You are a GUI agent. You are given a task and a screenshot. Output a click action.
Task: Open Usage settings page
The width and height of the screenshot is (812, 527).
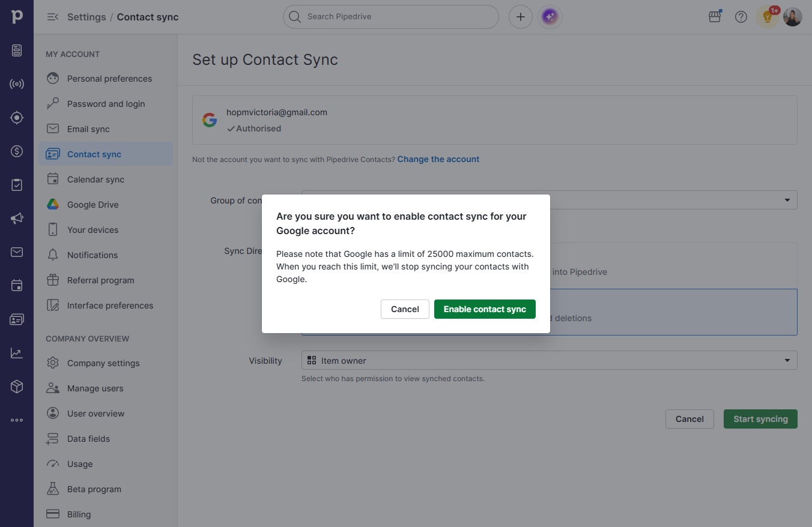pyautogui.click(x=106, y=464)
